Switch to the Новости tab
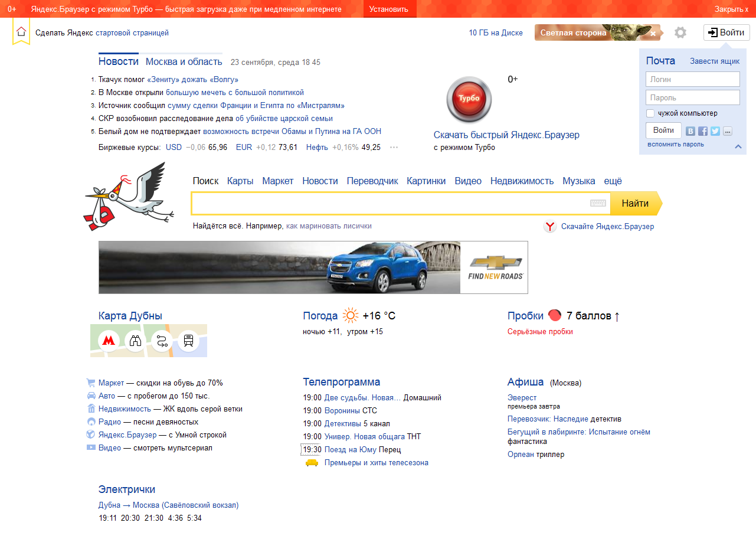 coord(119,61)
